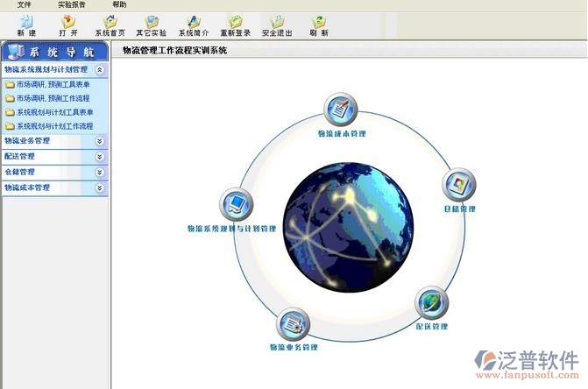The width and height of the screenshot is (588, 389).
Task: Click the 系统导航 header computer icon
Action: click(x=16, y=52)
